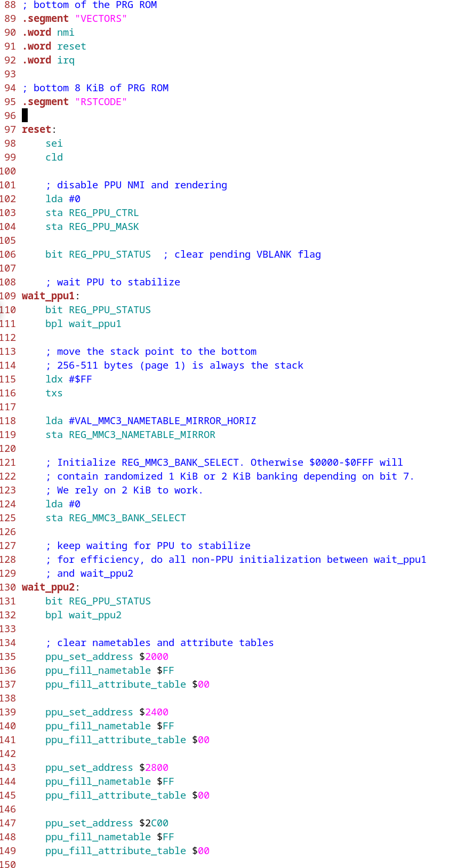Click REG_MMC3_BANK_SELECT on line 125
This screenshot has width=457, height=868.
[x=127, y=517]
